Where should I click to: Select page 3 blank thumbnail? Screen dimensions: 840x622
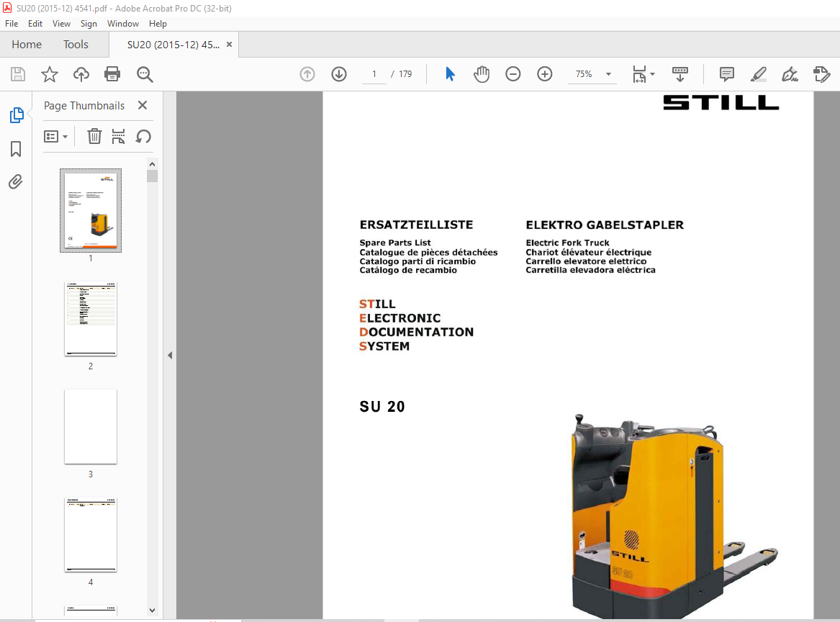point(91,426)
